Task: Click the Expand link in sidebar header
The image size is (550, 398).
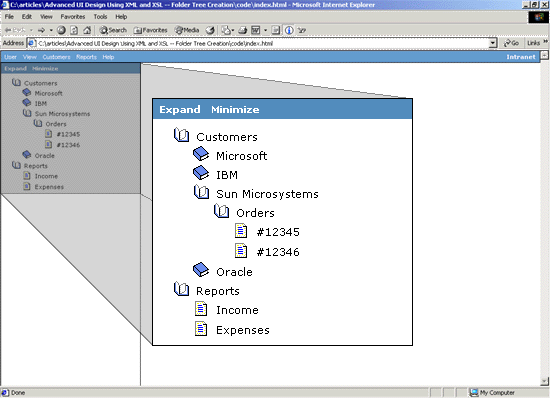Action: pyautogui.click(x=15, y=68)
